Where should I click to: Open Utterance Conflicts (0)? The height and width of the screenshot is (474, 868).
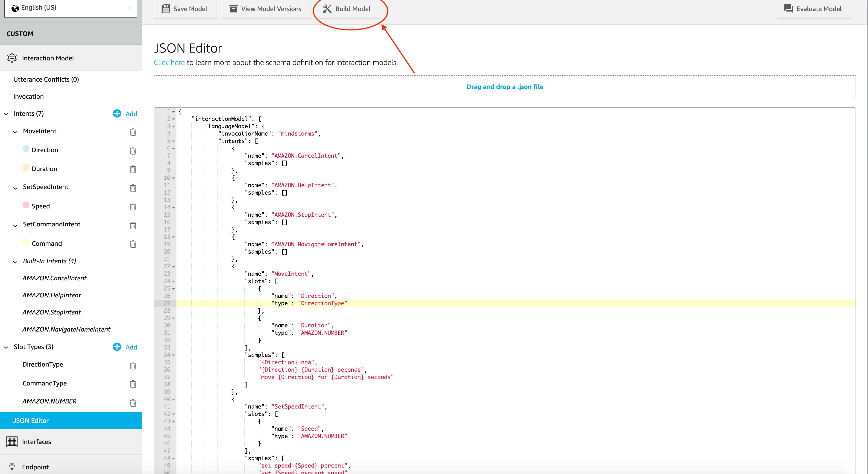(x=46, y=79)
